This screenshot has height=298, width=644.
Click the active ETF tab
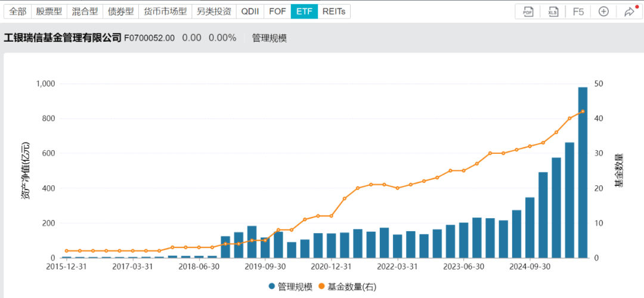coord(304,11)
